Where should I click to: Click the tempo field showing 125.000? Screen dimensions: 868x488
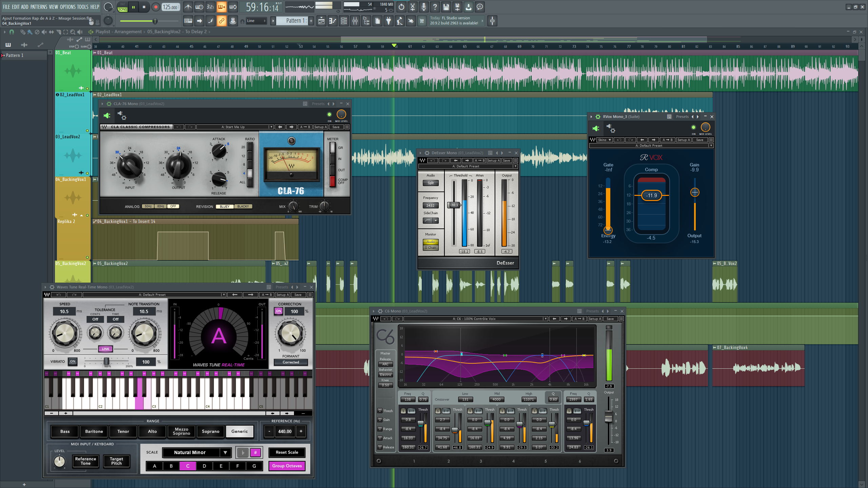click(171, 7)
